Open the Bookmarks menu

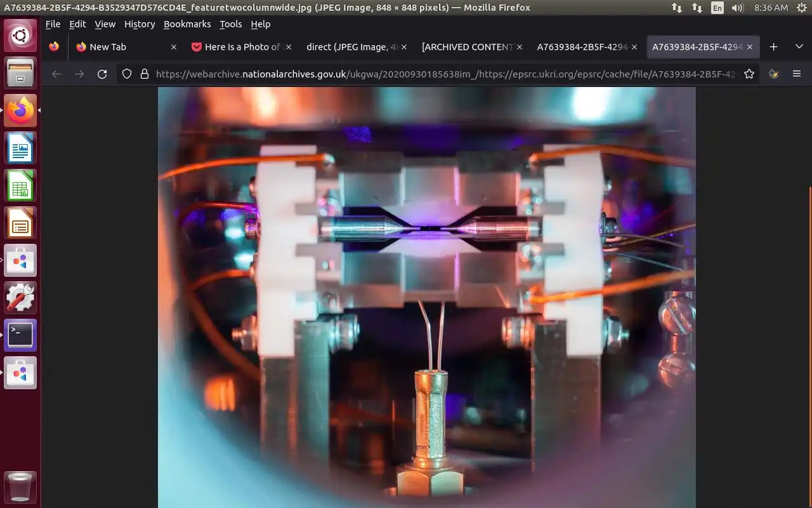tap(187, 24)
